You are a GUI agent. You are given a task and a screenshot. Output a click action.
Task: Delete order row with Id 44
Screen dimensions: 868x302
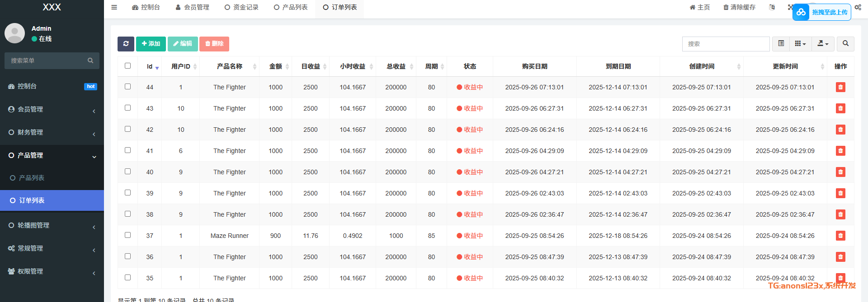click(x=840, y=87)
